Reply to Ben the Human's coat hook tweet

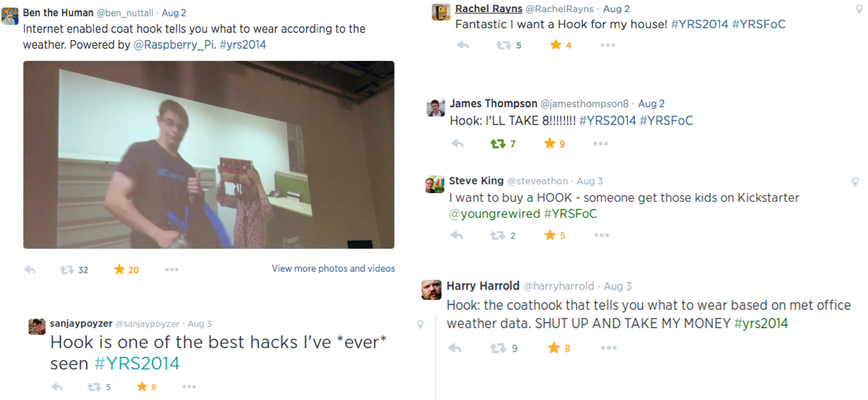pyautogui.click(x=30, y=270)
